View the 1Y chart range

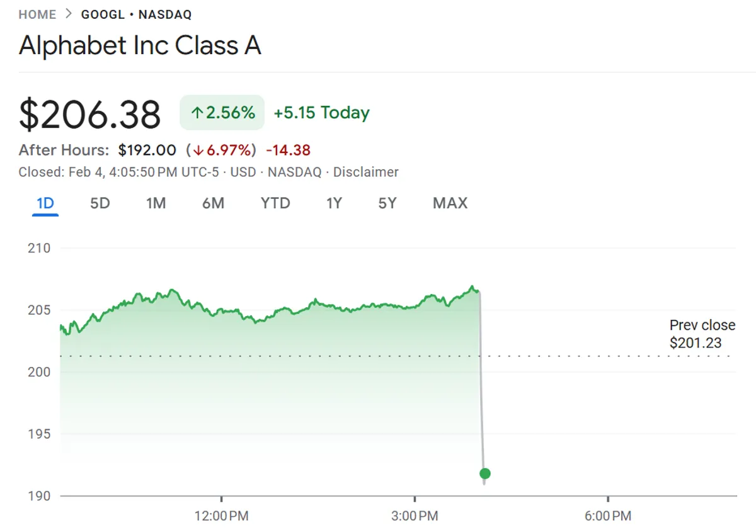(x=334, y=203)
